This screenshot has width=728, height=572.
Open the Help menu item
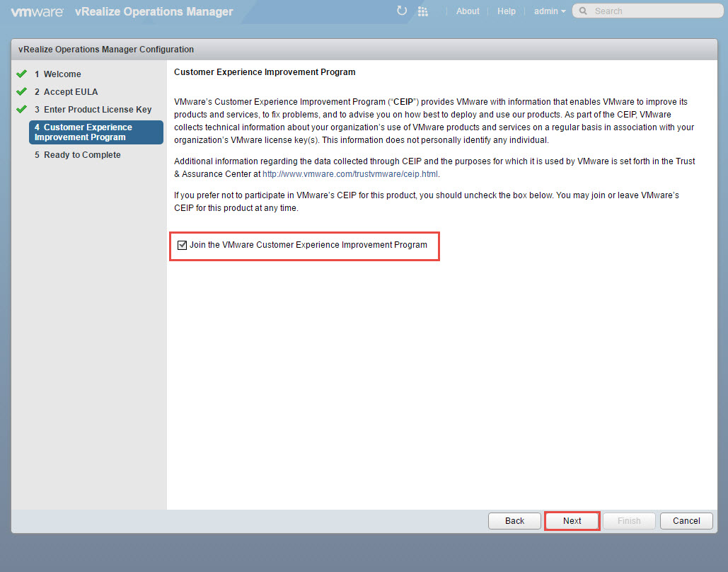(507, 11)
